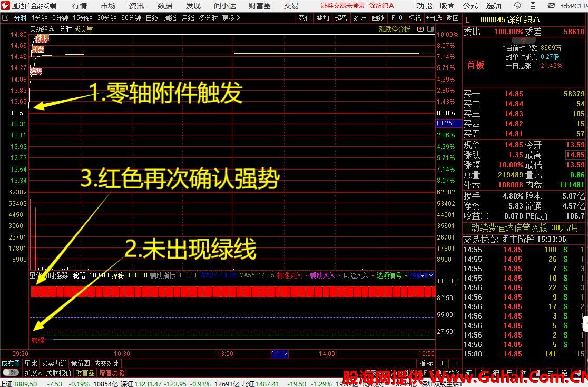Click the panel layout icon beside 涨跌停分析
588x387 pixels.
click(x=429, y=29)
